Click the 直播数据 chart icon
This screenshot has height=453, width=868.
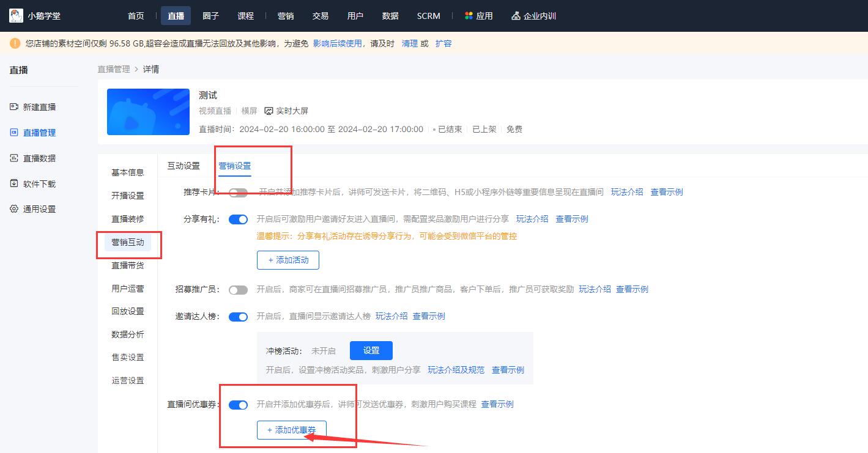pos(14,158)
